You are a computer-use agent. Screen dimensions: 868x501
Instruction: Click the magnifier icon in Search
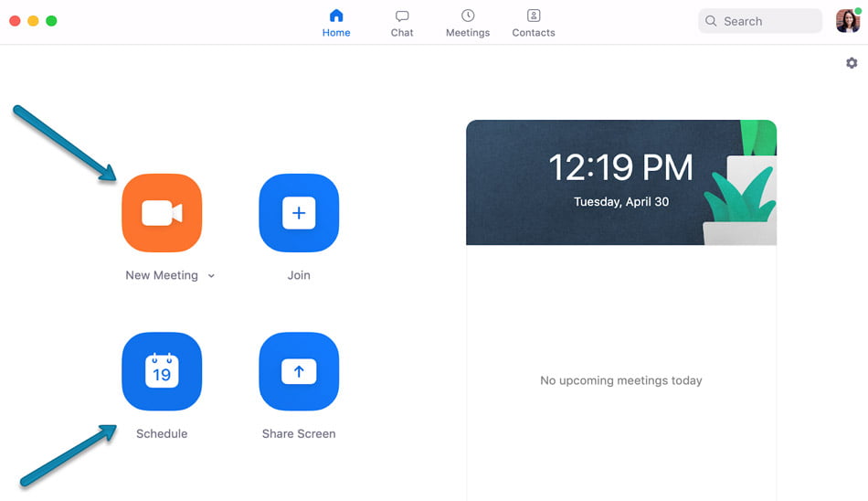click(711, 21)
